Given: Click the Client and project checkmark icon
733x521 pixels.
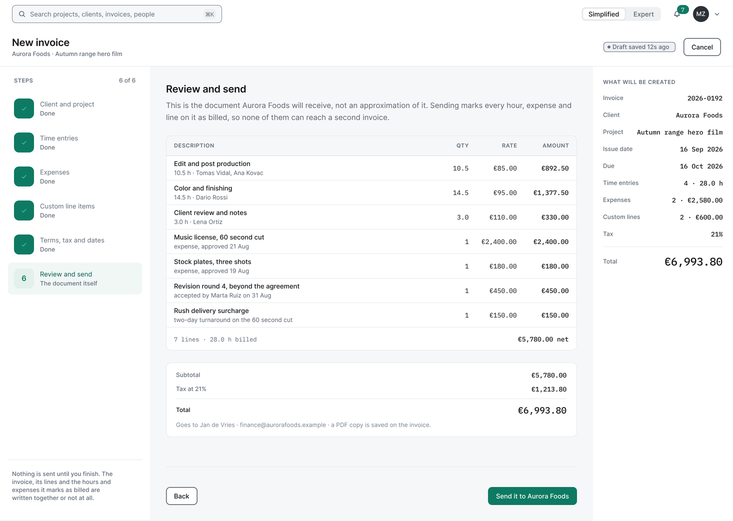Looking at the screenshot, I should (x=24, y=109).
